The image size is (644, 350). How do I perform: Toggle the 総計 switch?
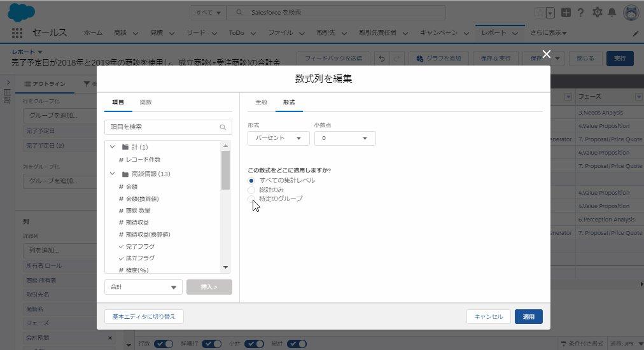pos(297,344)
